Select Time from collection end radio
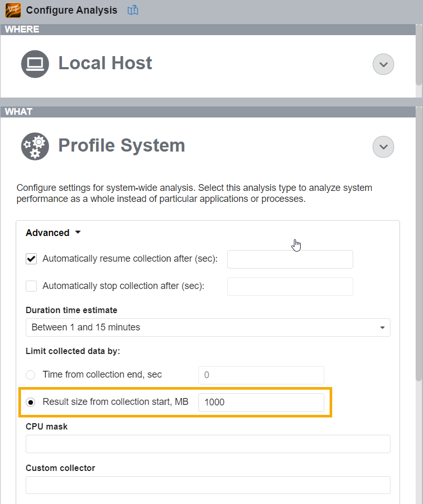Viewport: 423px width, 504px height. tap(31, 374)
